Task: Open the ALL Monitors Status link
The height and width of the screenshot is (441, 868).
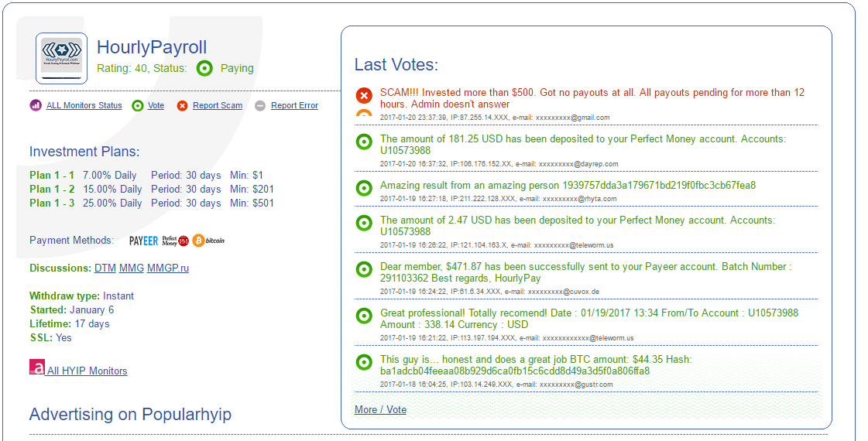Action: (x=84, y=105)
